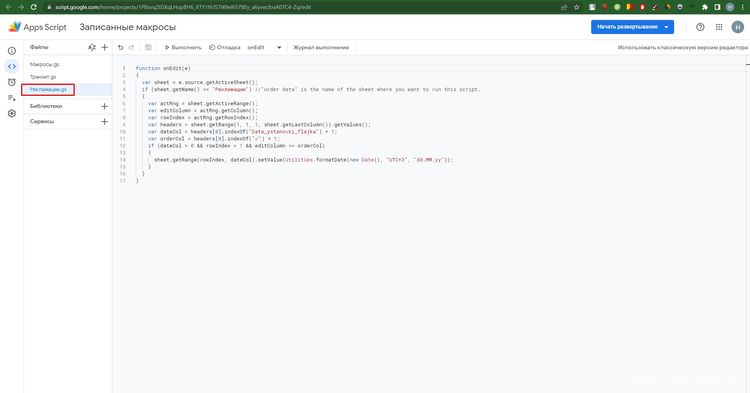Place cursor on code line 1 function onEdit(e)
This screenshot has width=750, height=393.
[163, 68]
